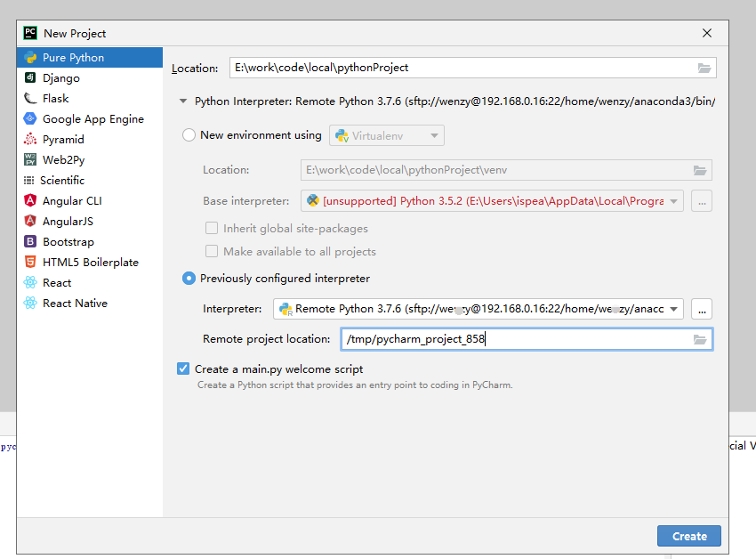Browse folder for Remote project location
The width and height of the screenshot is (756, 559).
(700, 339)
